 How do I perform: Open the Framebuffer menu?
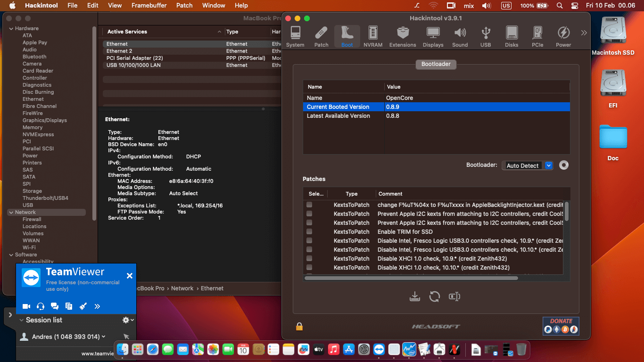(x=149, y=5)
